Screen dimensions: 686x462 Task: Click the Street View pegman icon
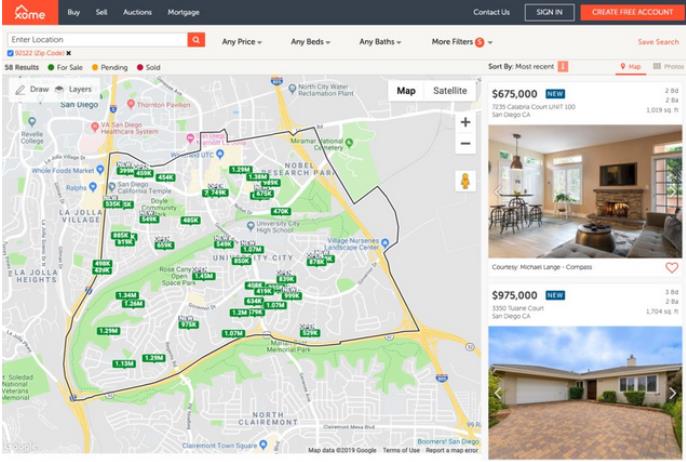tap(466, 181)
